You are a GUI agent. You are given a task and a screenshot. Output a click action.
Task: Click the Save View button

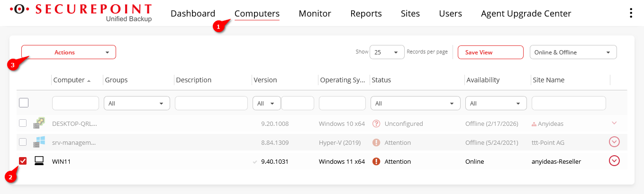pos(490,52)
